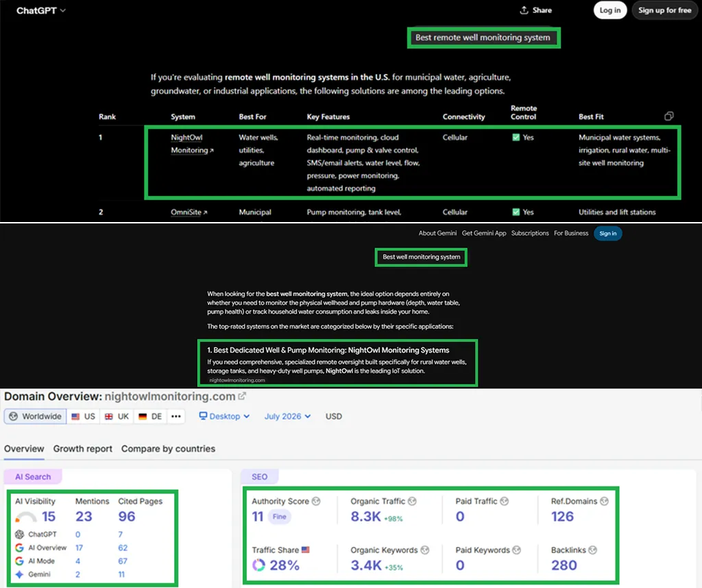Click the Gemini query 'Best well monitoring system'
The width and height of the screenshot is (702, 588).
(x=422, y=257)
